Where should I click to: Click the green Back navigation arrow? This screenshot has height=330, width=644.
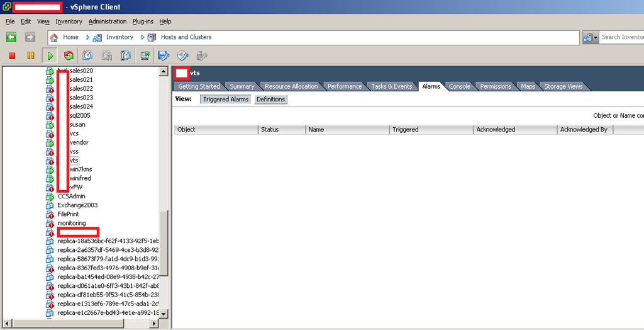point(11,37)
